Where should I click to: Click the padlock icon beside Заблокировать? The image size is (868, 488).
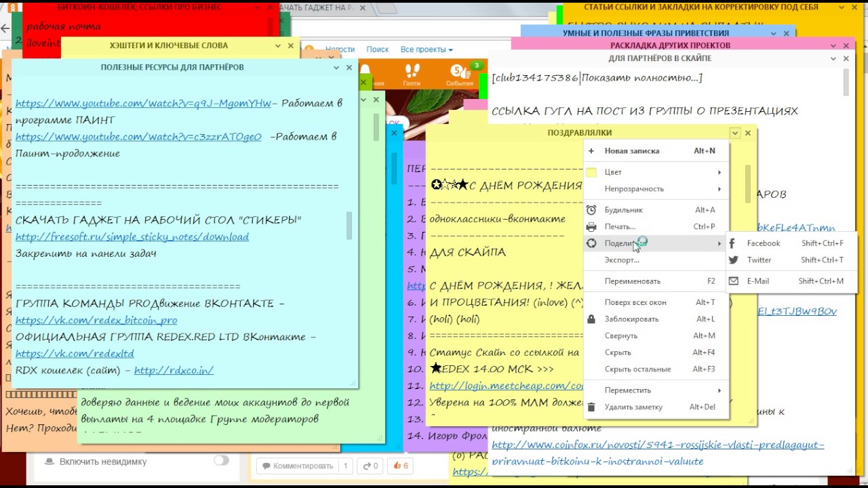(x=591, y=319)
